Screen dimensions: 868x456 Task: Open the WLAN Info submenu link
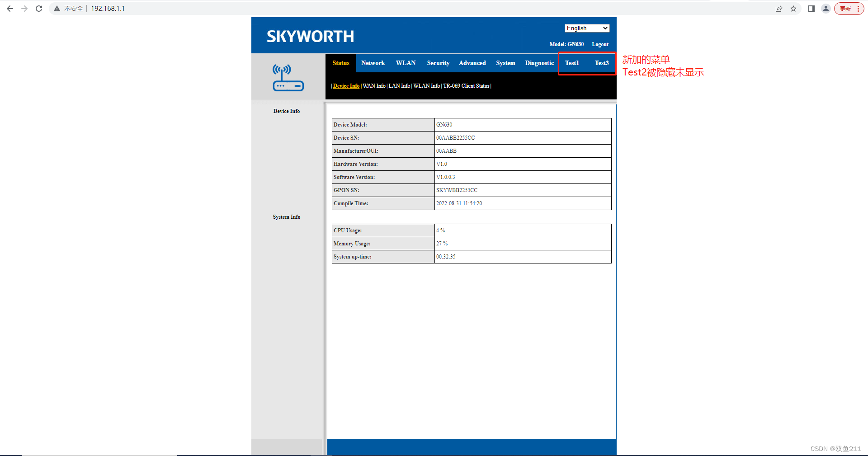426,86
